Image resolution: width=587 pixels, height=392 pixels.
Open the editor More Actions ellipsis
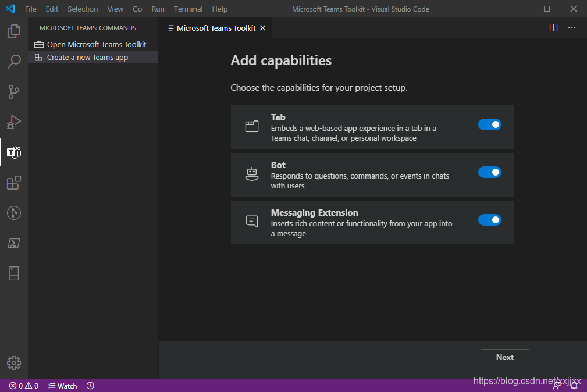click(x=572, y=28)
